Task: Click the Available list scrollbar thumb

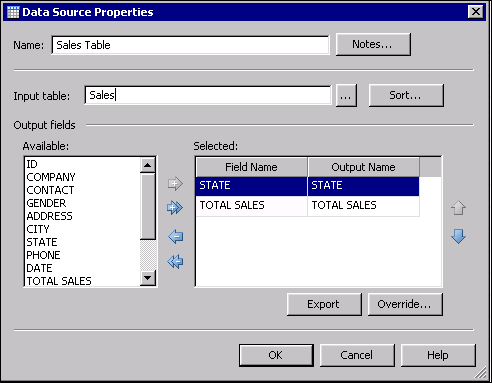Action: (148, 206)
